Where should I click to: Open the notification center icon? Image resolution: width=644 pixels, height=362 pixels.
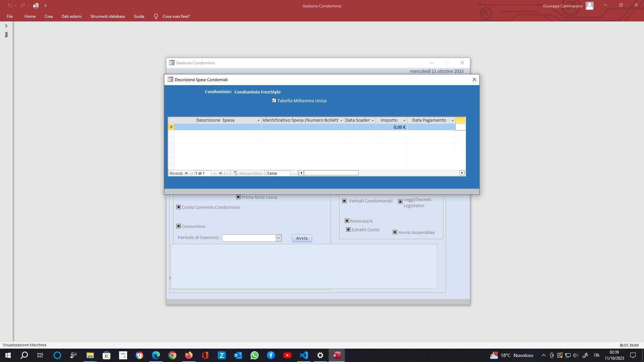633,355
